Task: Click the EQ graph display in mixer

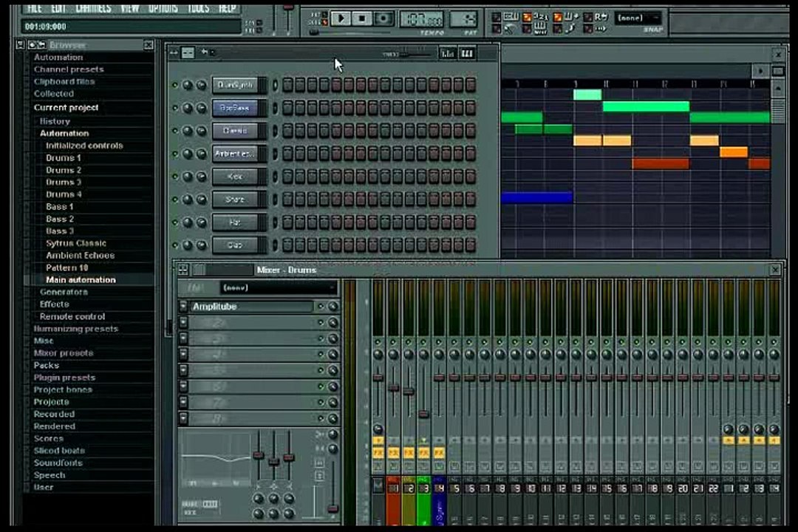Action: pyautogui.click(x=216, y=459)
